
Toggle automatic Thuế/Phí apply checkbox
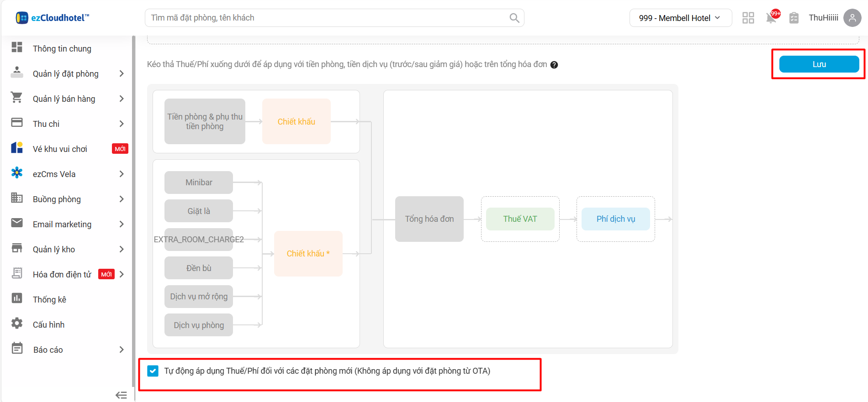(153, 371)
